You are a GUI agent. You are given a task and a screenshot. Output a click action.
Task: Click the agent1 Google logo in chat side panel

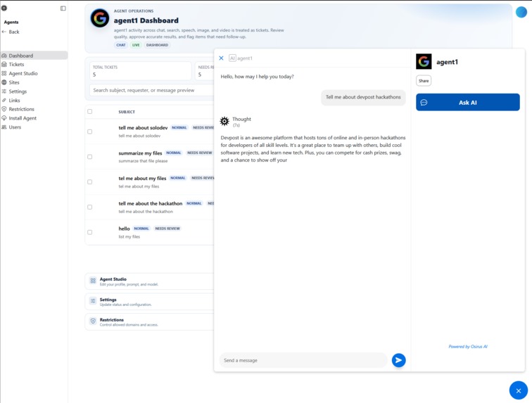pyautogui.click(x=424, y=61)
